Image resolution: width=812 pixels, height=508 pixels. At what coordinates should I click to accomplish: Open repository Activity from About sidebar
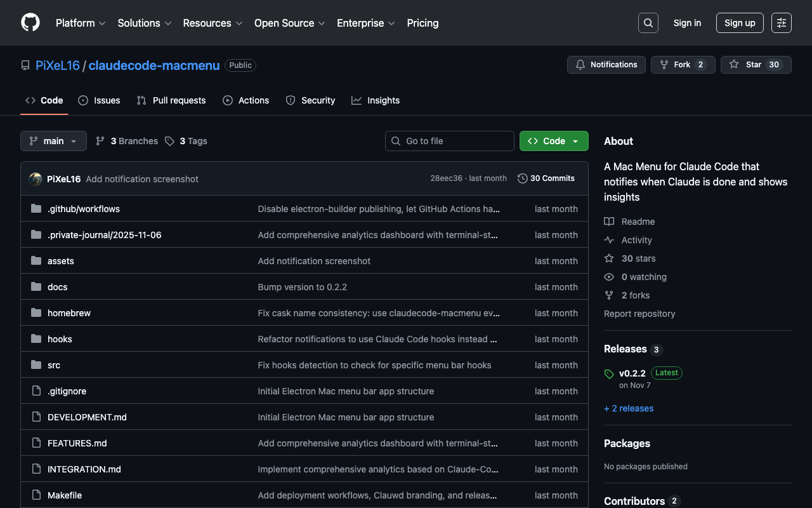pos(636,240)
